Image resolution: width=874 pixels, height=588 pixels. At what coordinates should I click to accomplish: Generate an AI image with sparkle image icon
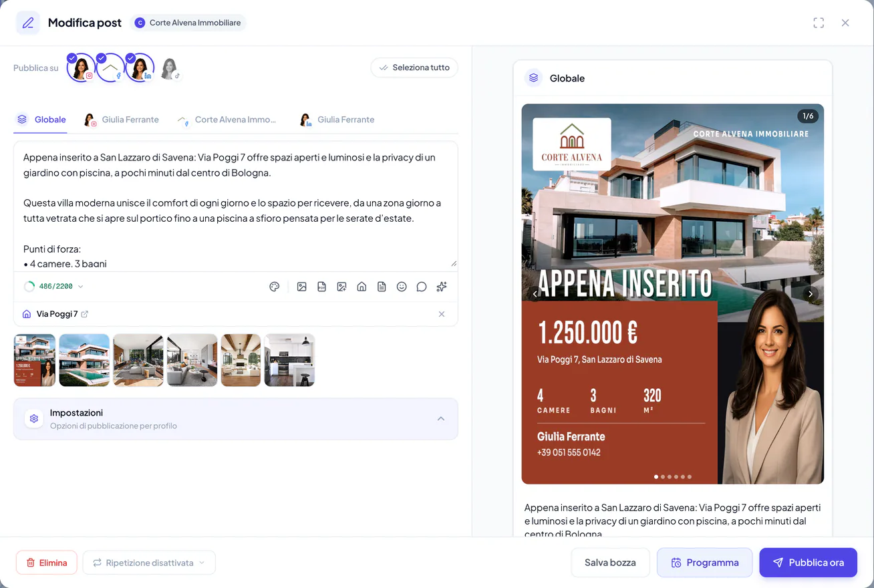(341, 287)
